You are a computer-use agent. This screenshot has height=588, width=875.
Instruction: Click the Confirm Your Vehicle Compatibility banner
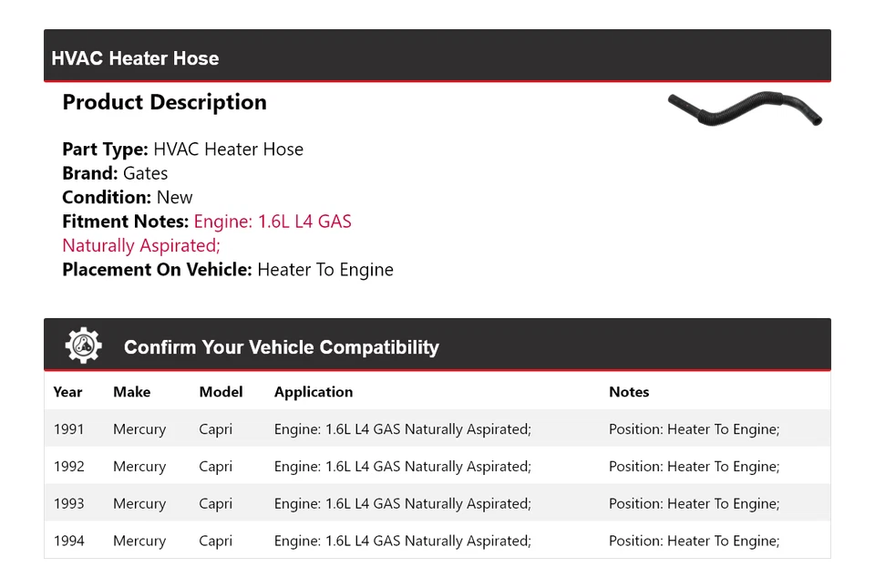click(437, 345)
